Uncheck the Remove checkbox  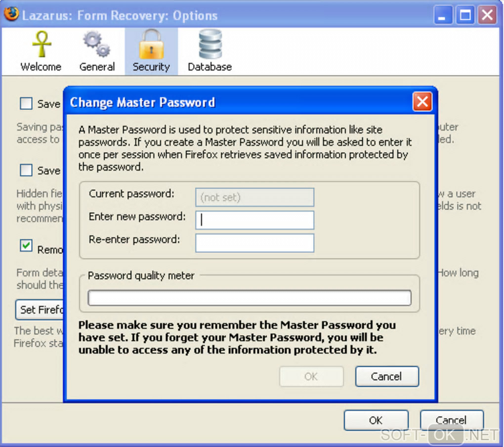pos(26,246)
